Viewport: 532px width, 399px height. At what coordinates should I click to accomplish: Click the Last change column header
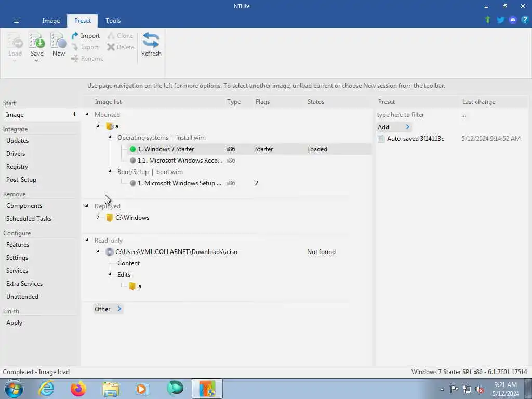(x=478, y=102)
